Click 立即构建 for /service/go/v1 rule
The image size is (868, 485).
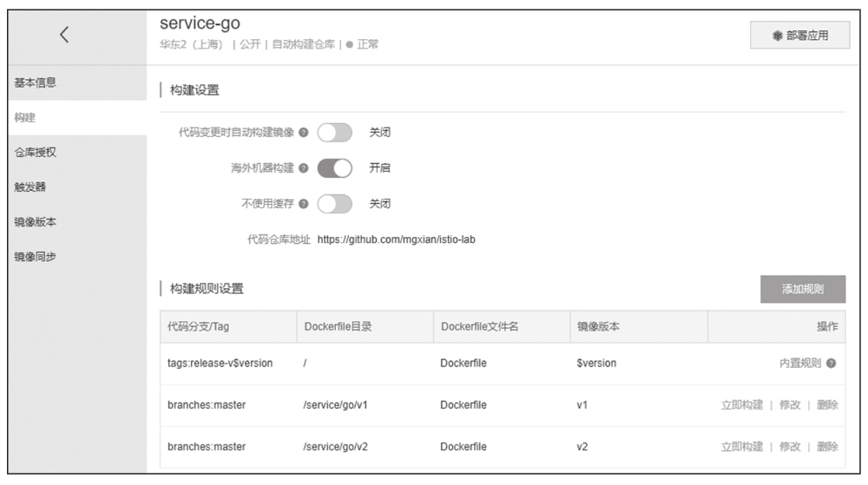pyautogui.click(x=742, y=405)
